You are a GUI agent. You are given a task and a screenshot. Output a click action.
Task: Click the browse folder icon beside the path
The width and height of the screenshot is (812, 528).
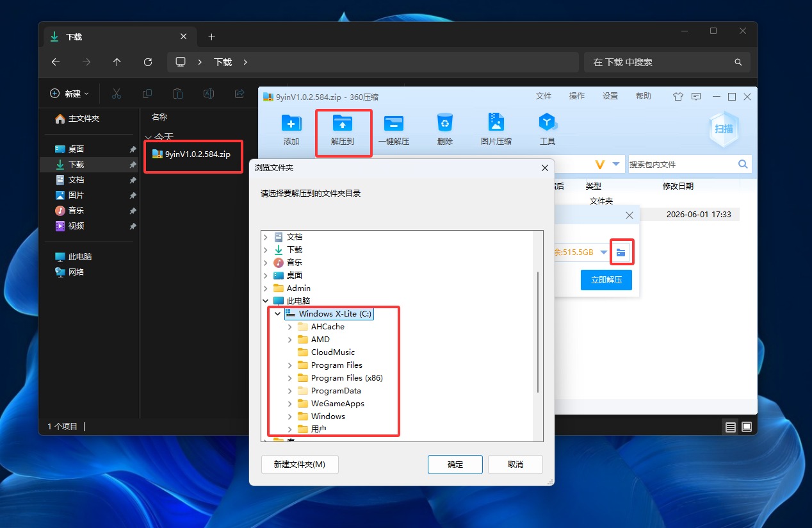click(621, 252)
